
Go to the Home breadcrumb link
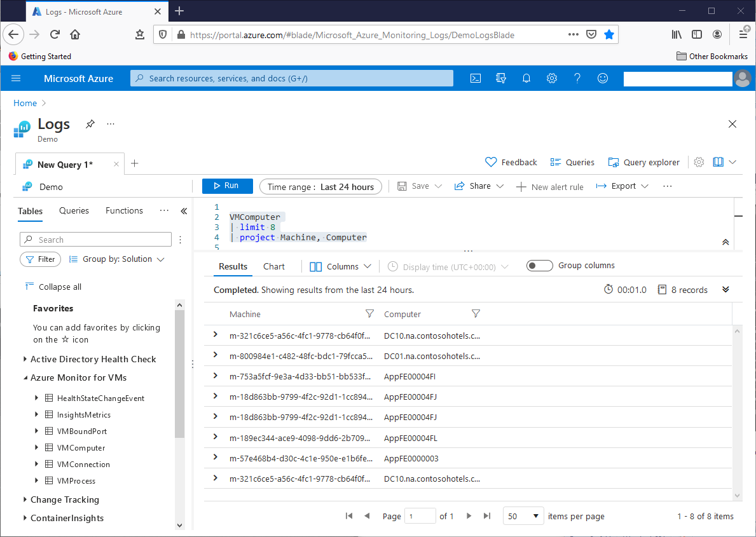25,103
